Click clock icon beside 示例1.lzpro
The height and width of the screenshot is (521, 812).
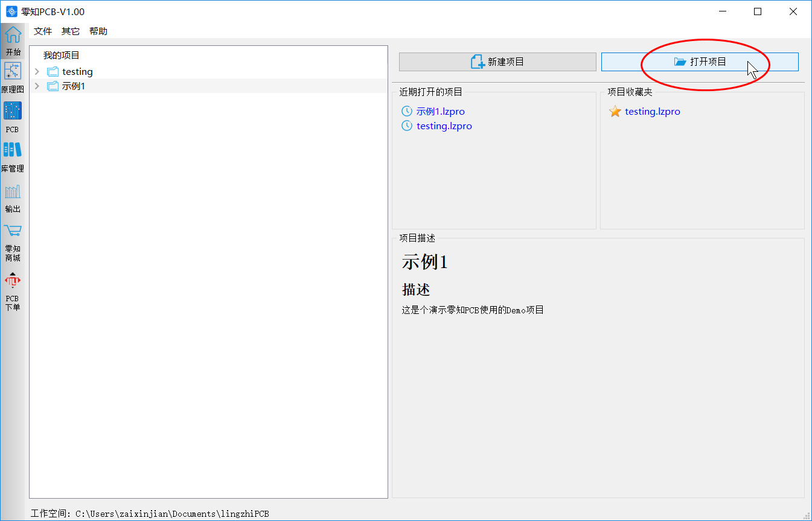pos(406,112)
